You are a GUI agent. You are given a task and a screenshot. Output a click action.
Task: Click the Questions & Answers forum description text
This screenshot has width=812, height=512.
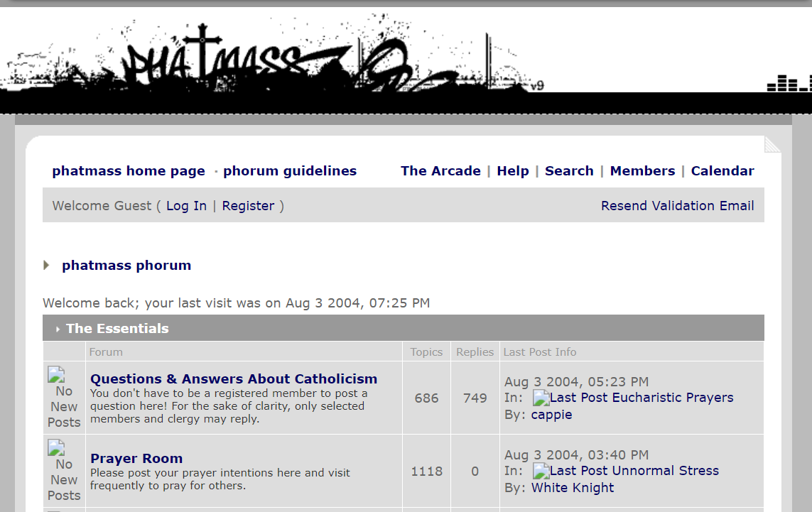[229, 406]
